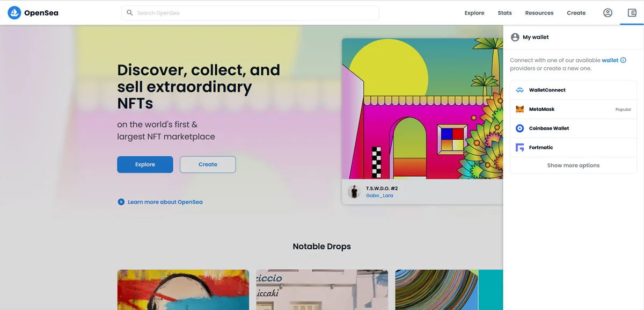This screenshot has height=310, width=644.
Task: Open the Gabo_Lara creator link
Action: pyautogui.click(x=379, y=196)
